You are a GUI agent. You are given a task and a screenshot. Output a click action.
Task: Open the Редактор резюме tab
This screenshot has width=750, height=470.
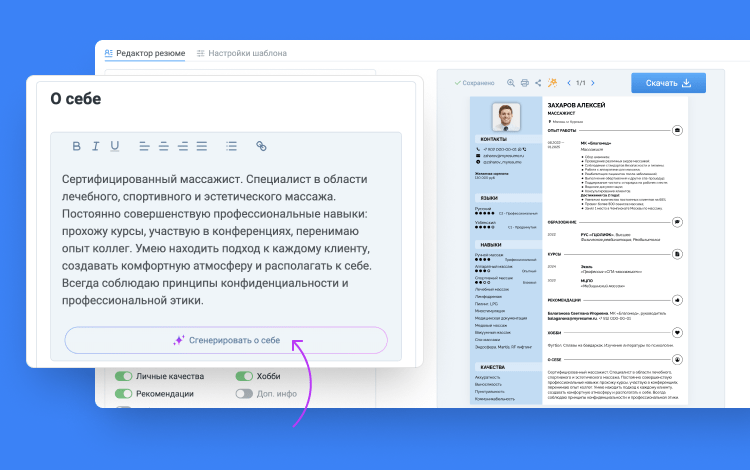pos(145,53)
